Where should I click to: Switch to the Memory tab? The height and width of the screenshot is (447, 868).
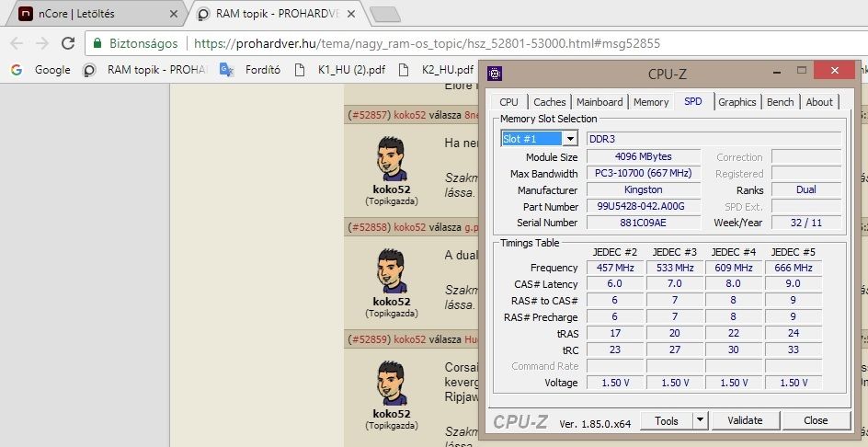tap(651, 102)
